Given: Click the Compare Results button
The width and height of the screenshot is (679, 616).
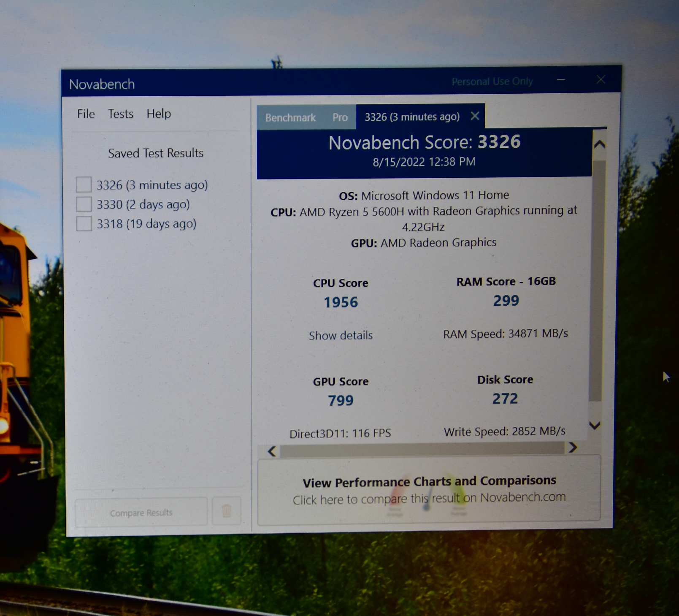Looking at the screenshot, I should (x=141, y=513).
